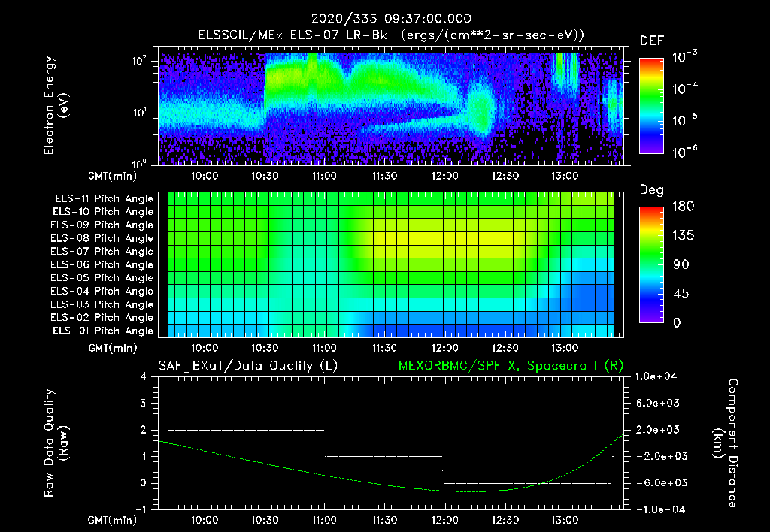Click the 10^-5 value on DEF scale

[x=685, y=119]
